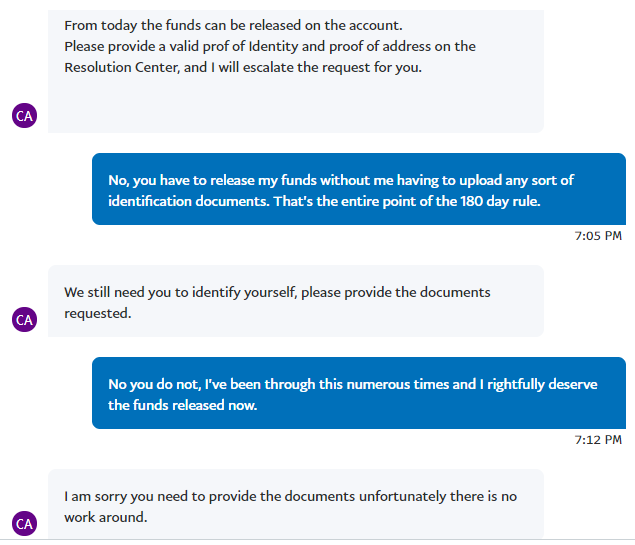
Task: Click the top CA agent avatar
Action: click(x=24, y=116)
